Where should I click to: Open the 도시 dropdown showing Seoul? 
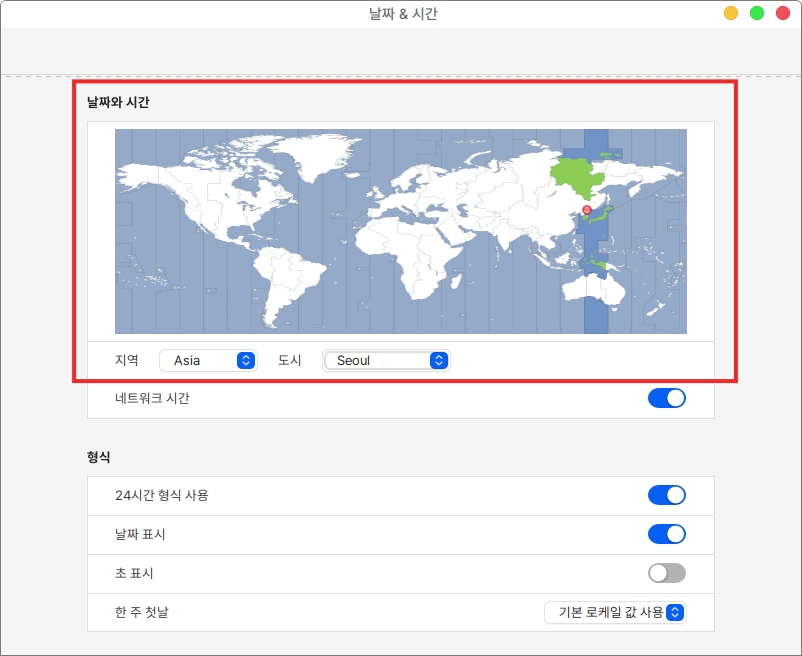(x=386, y=360)
